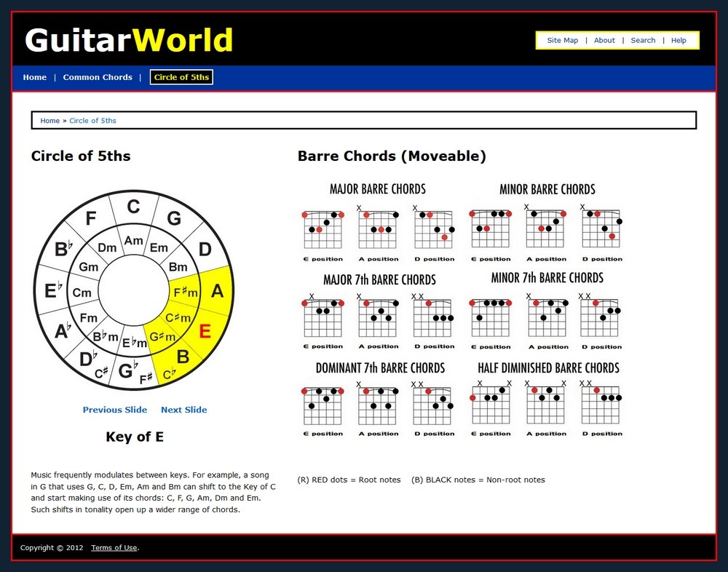Click the Dm segment on the inner ring
The height and width of the screenshot is (572, 728).
click(107, 247)
